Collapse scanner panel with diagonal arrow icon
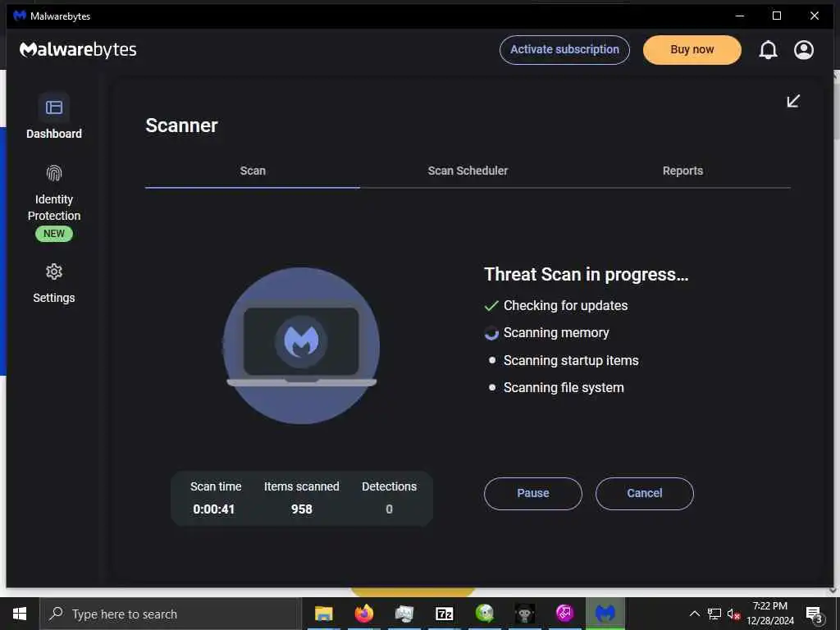This screenshot has height=630, width=840. 793,101
